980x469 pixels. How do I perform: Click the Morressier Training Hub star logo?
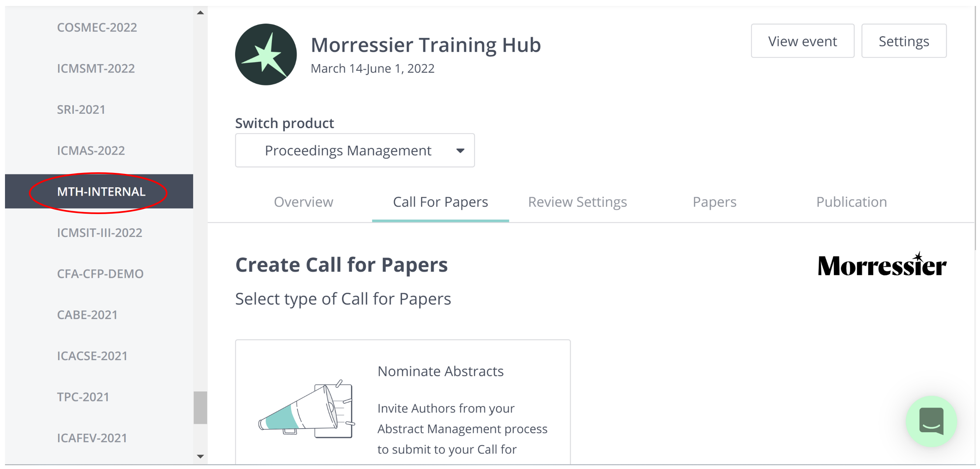(266, 54)
